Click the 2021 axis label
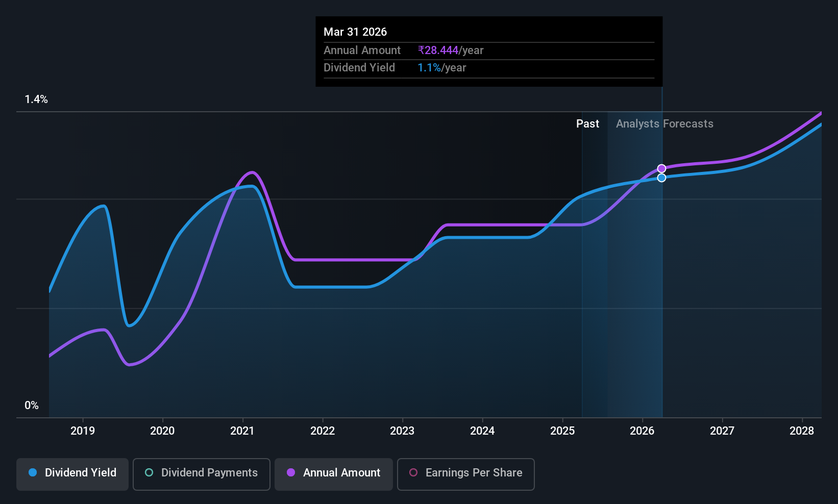Image resolution: width=838 pixels, height=504 pixels. 242,431
